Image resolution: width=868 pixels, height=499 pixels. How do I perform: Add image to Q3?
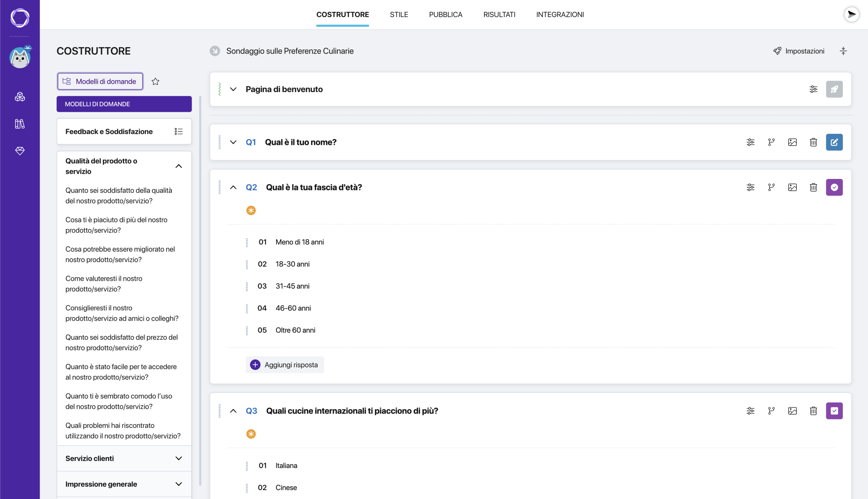click(792, 411)
